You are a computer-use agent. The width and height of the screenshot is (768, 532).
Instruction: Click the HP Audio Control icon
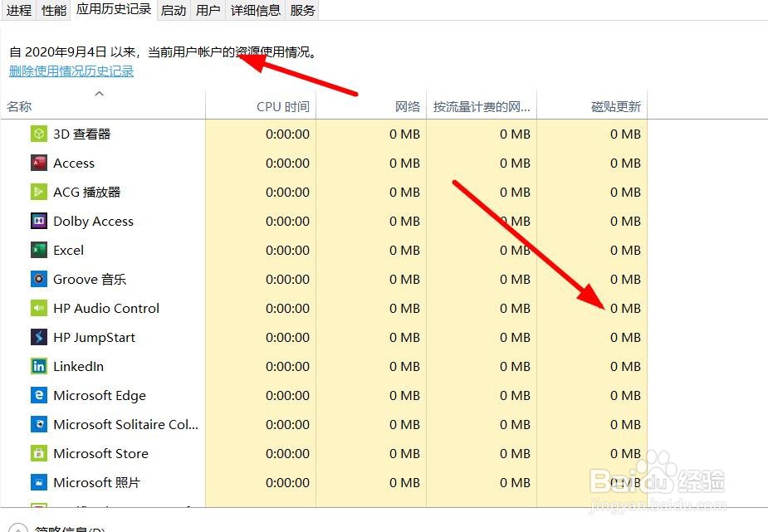[x=39, y=308]
